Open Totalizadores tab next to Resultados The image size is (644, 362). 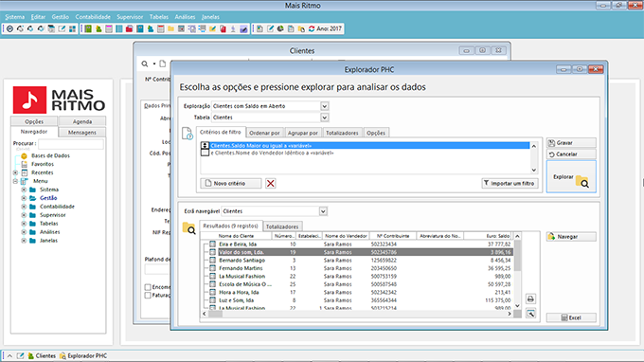tap(282, 226)
